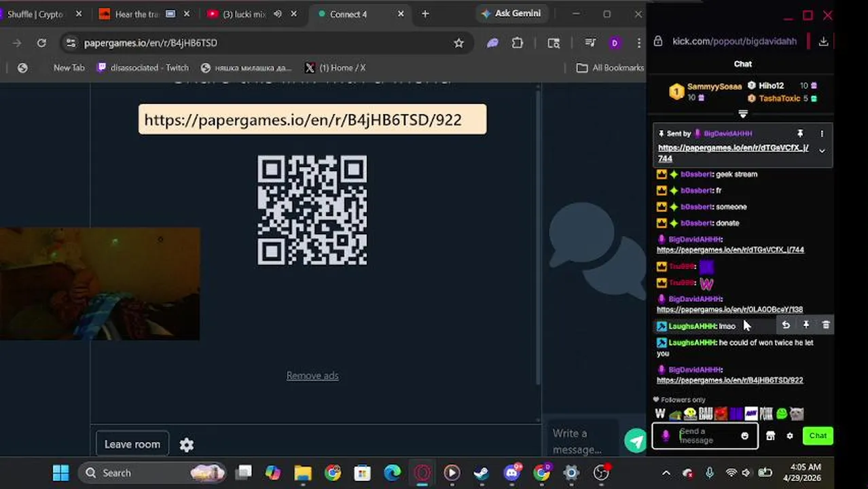Image resolution: width=868 pixels, height=489 pixels.
Task: Select the W emote in quick emotes
Action: tap(660, 414)
